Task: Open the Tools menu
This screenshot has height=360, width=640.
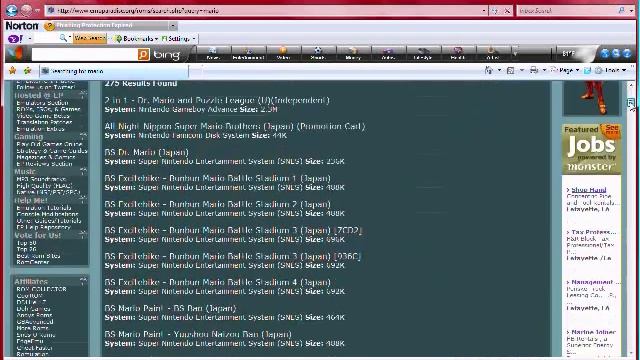Action: [611, 71]
